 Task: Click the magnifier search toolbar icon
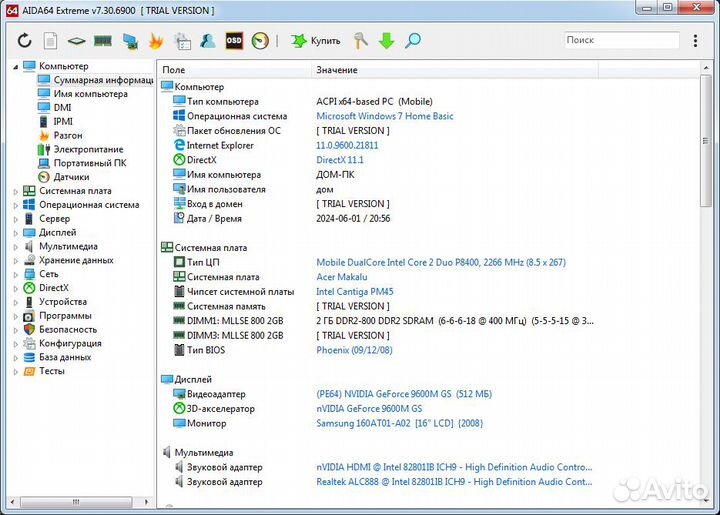(412, 41)
